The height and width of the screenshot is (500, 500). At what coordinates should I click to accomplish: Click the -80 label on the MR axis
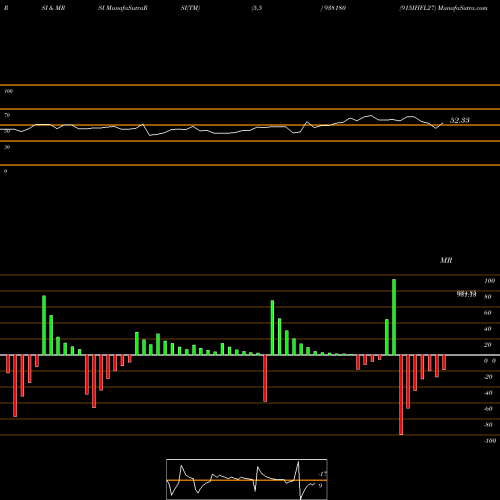[x=488, y=425]
